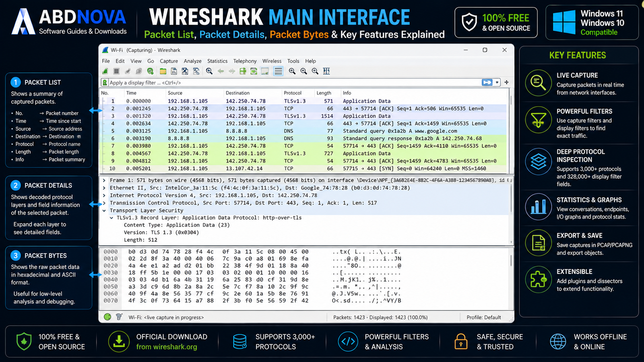Collapse the Transport Layer Security tree
This screenshot has width=644, height=362.
104,210
